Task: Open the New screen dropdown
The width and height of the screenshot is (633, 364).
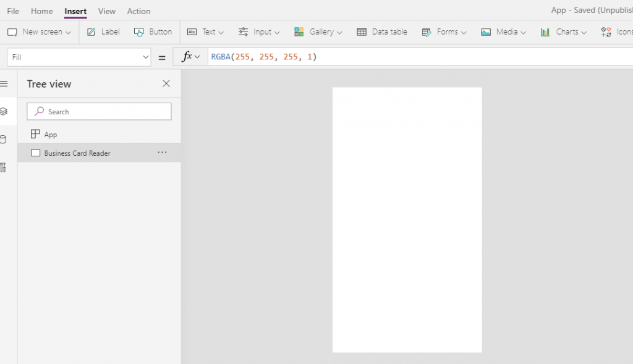Action: point(40,32)
